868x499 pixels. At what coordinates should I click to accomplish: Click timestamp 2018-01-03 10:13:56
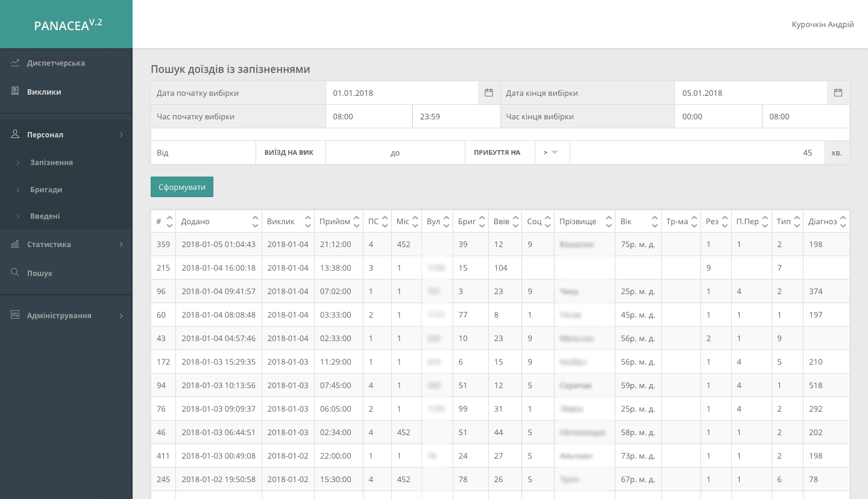pyautogui.click(x=218, y=385)
